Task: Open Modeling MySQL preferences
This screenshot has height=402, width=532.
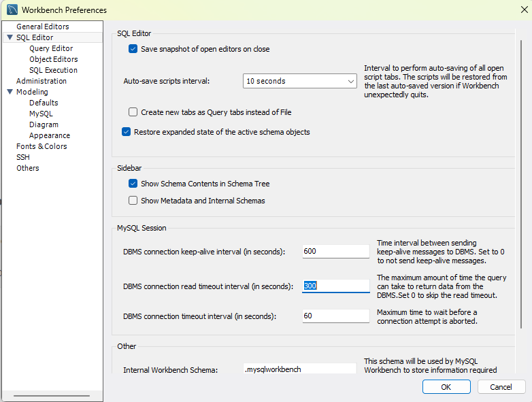Action: (41, 114)
